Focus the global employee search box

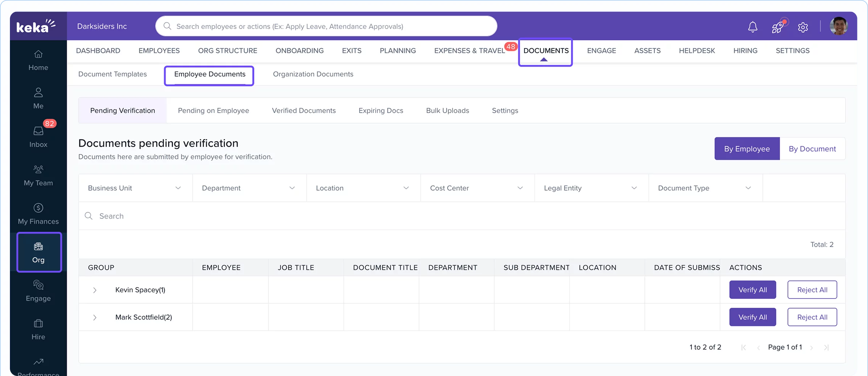tap(326, 26)
